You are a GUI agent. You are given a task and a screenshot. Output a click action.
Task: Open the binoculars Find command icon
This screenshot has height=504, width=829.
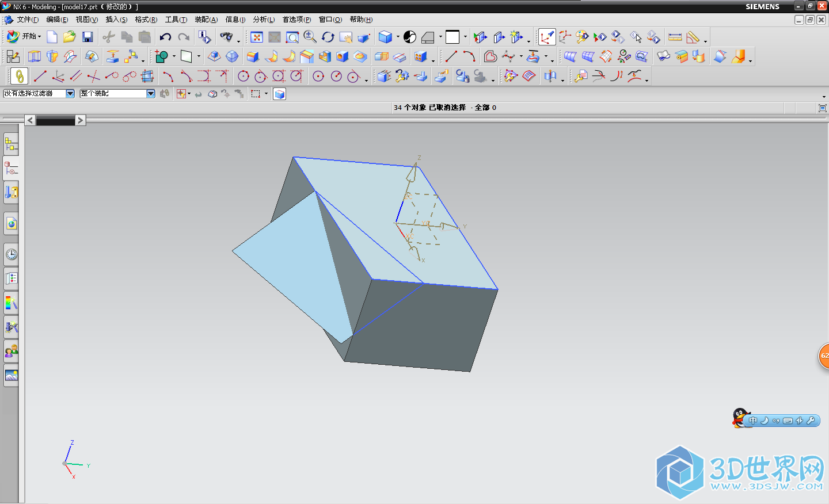click(x=227, y=37)
